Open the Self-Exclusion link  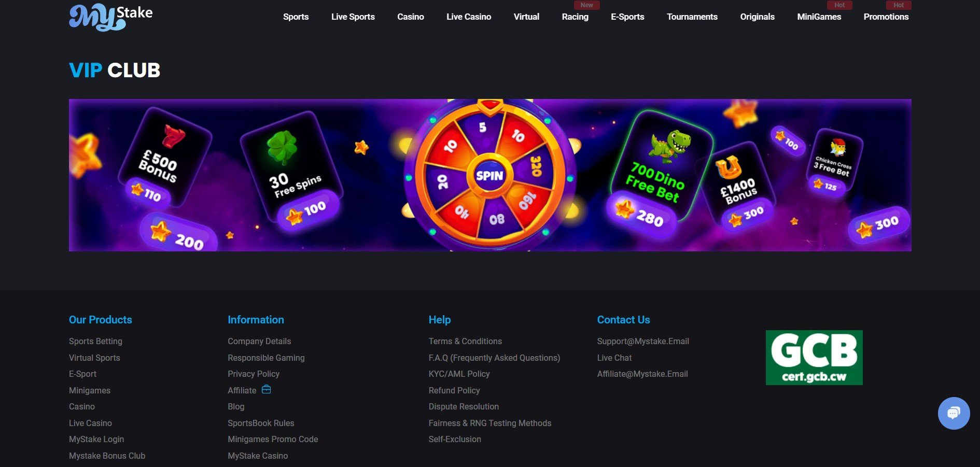tap(455, 439)
